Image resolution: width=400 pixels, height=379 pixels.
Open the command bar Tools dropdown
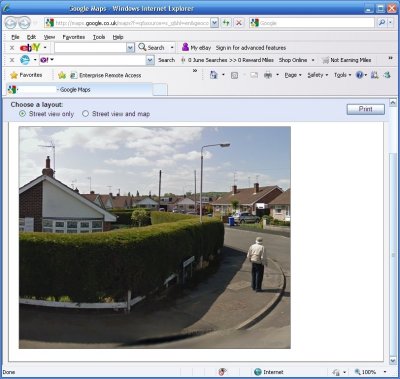pyautogui.click(x=342, y=75)
